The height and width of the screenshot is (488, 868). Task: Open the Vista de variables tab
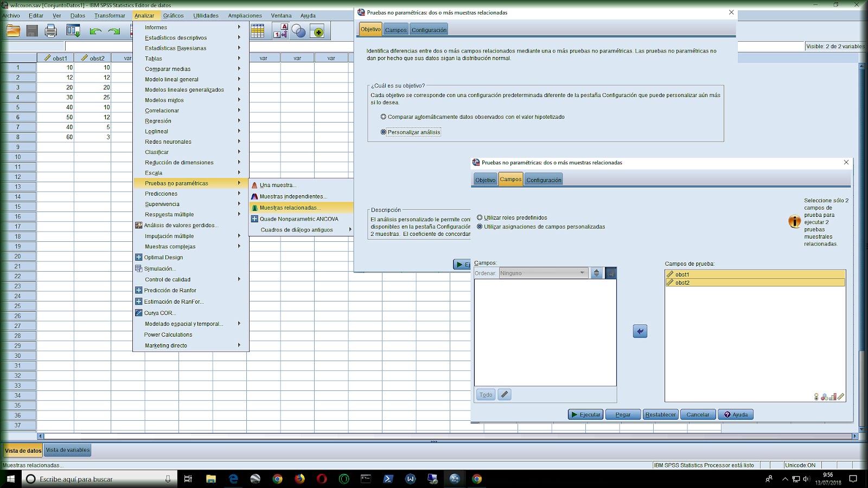(x=68, y=450)
